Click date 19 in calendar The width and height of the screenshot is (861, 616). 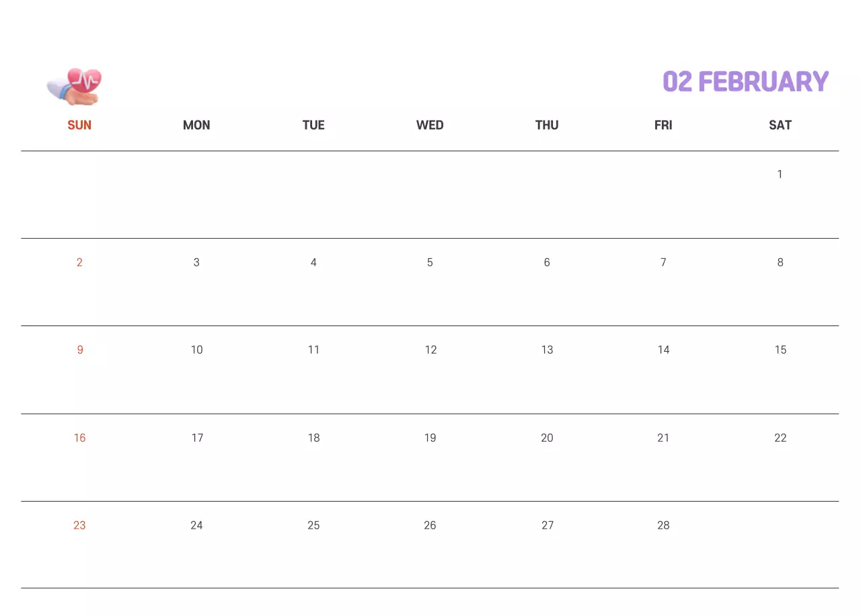(430, 438)
